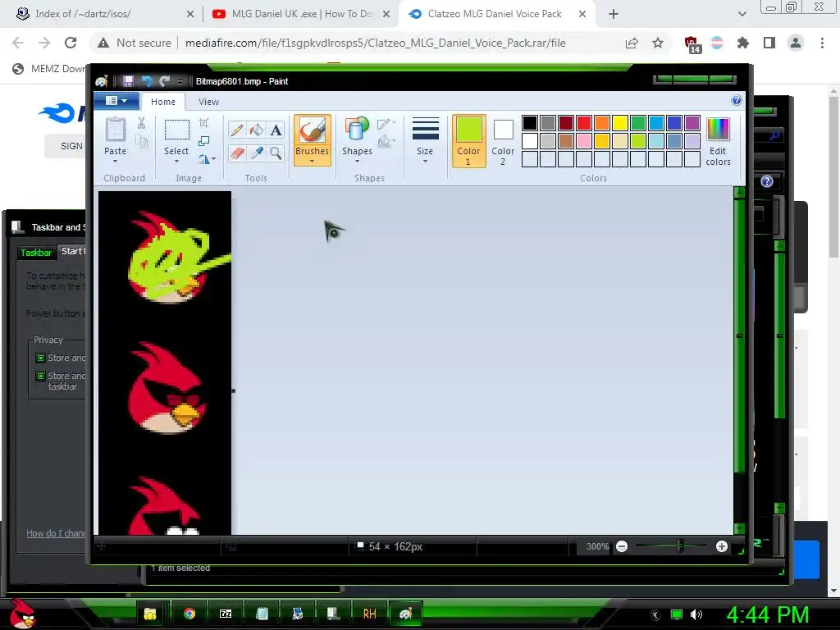Image resolution: width=840 pixels, height=630 pixels.
Task: Click Color 2 button
Action: click(x=503, y=141)
